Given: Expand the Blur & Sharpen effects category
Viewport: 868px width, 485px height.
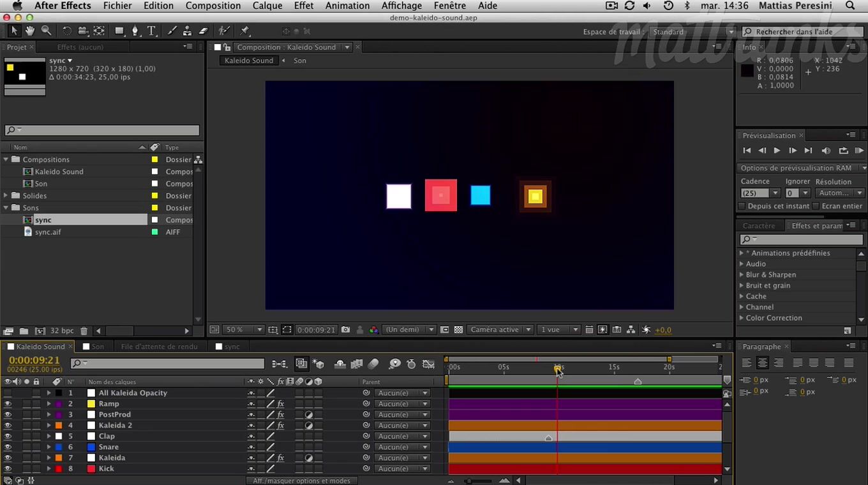Looking at the screenshot, I should coord(742,275).
